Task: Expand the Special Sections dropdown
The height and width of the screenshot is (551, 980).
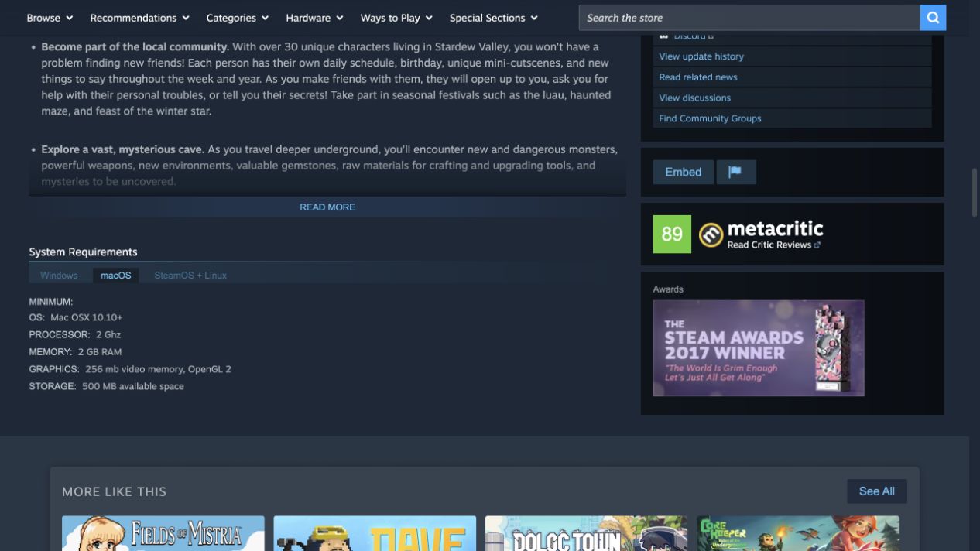Action: tap(494, 18)
